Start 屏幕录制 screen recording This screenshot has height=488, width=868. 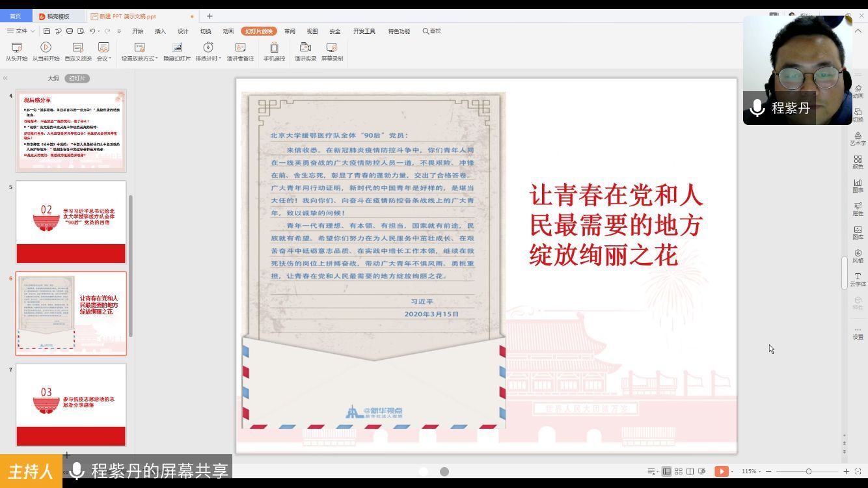point(332,51)
